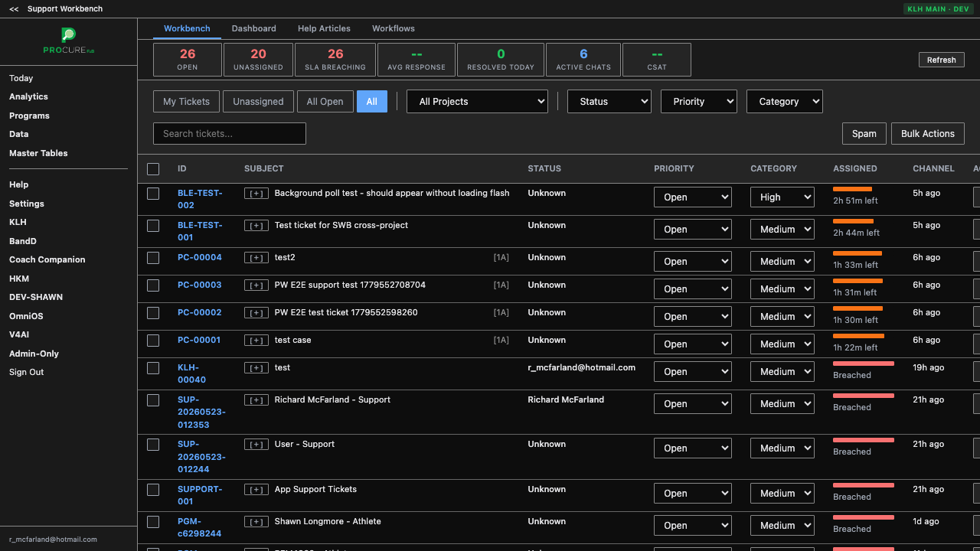Screen dimensions: 980x551
Task: Open the Priority filter dropdown
Action: pyautogui.click(x=699, y=102)
